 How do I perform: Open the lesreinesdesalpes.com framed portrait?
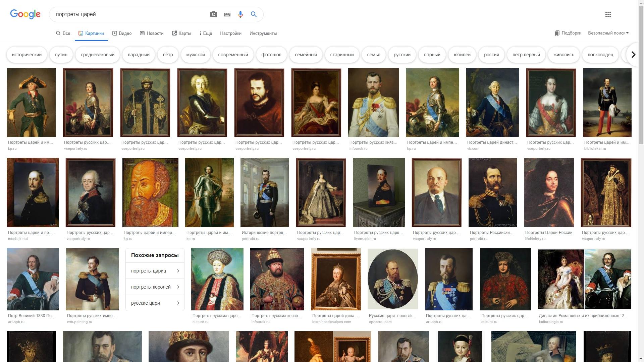tap(336, 279)
